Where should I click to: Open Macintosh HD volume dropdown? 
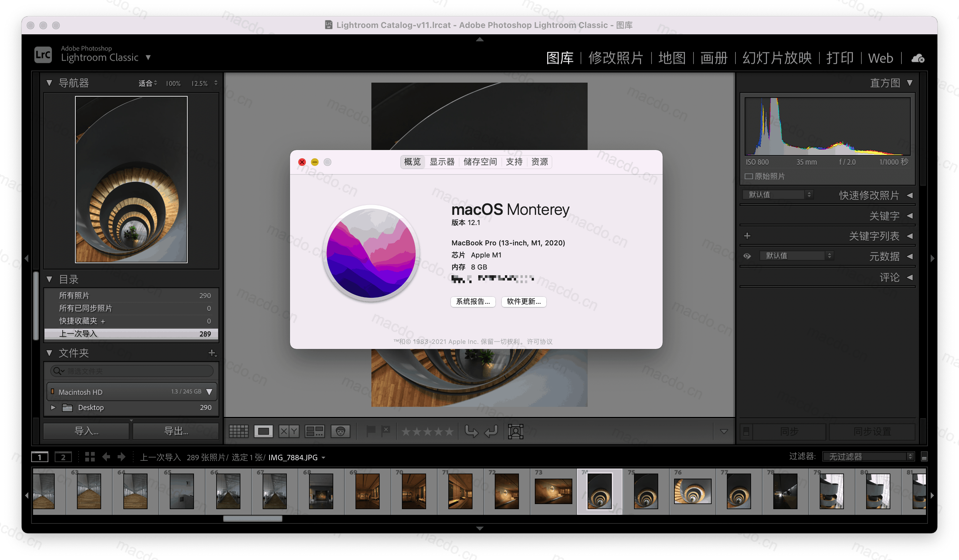pyautogui.click(x=209, y=392)
